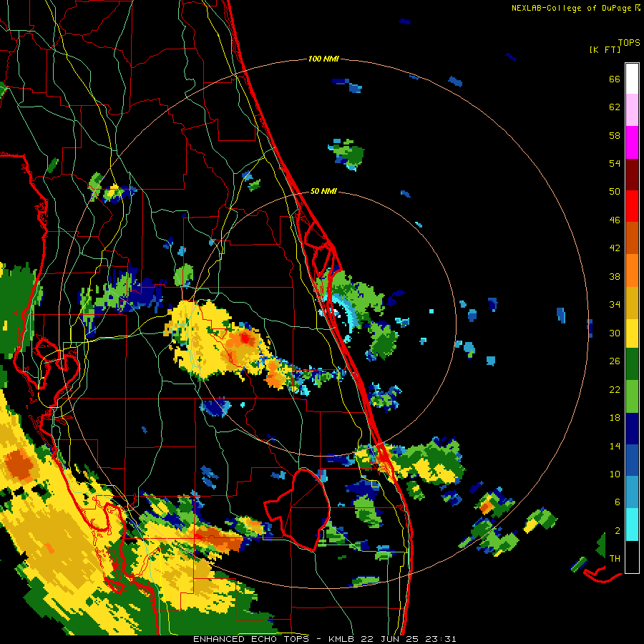Click the navy blue legend color block
644x644 pixels.
pos(632,429)
